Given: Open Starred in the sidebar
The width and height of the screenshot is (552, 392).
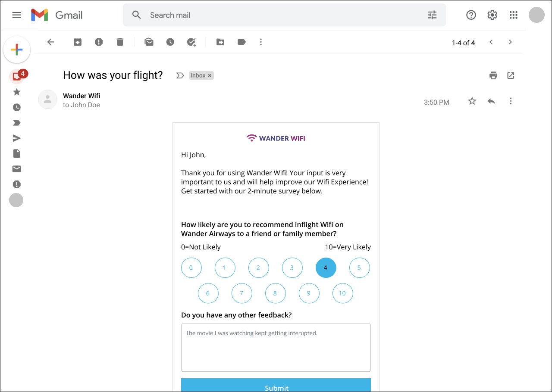Looking at the screenshot, I should click(x=17, y=92).
